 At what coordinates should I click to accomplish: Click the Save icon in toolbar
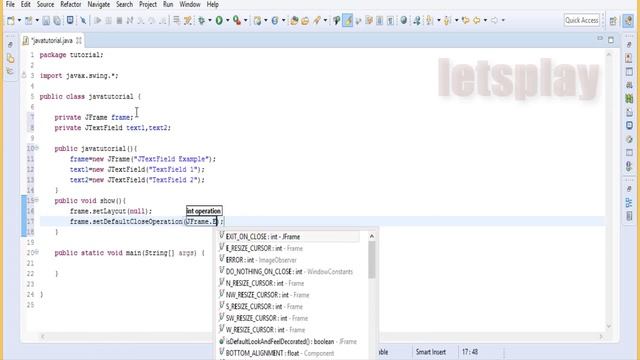click(46, 20)
